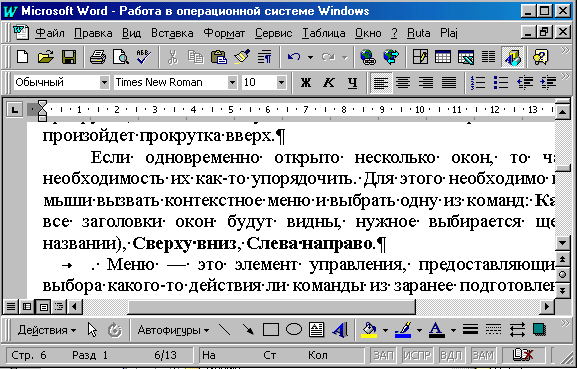
Task: Insert a table using the grid icon
Action: pos(443,57)
